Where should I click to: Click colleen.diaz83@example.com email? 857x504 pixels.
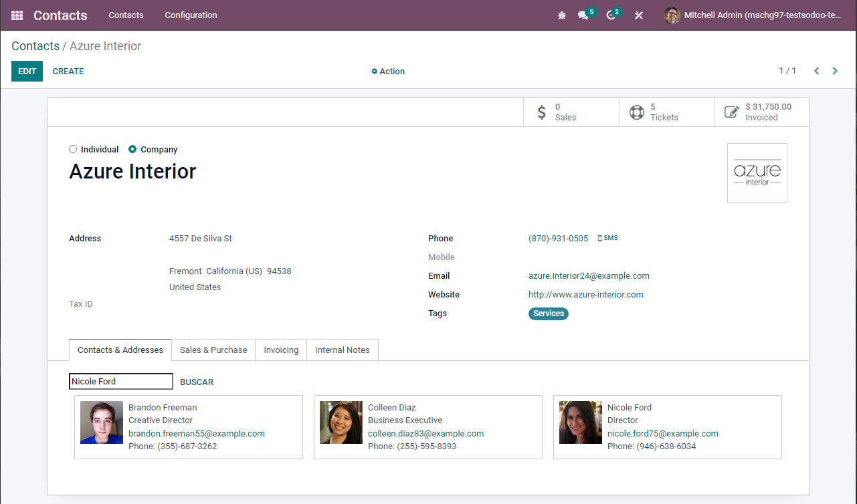[x=426, y=434]
